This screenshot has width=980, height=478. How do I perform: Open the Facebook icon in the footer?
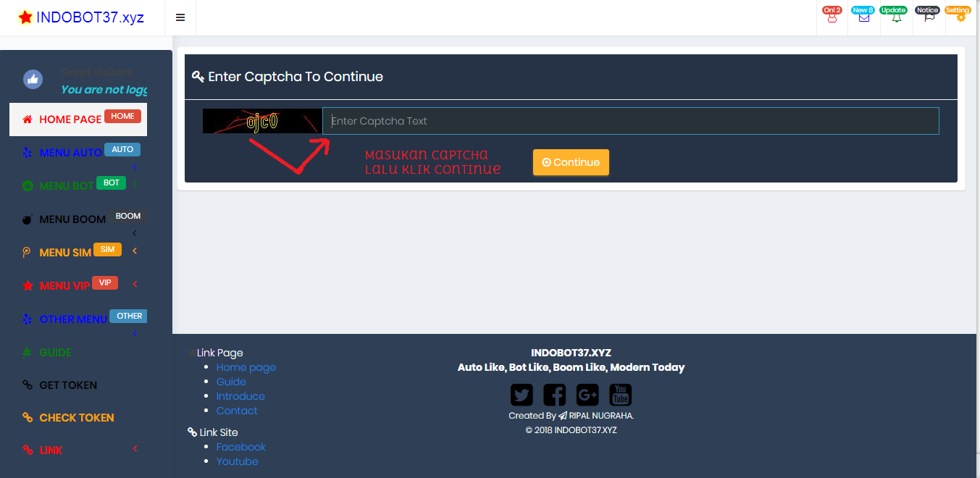coord(554,394)
